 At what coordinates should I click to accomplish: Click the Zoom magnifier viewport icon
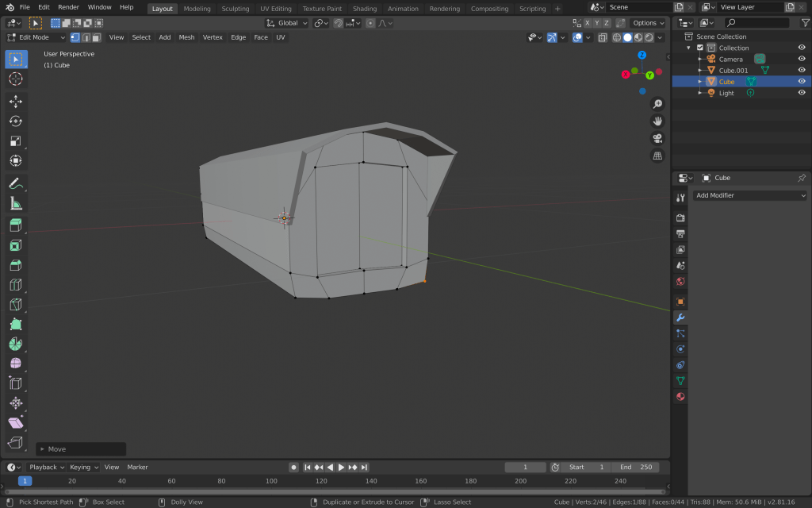(x=657, y=104)
